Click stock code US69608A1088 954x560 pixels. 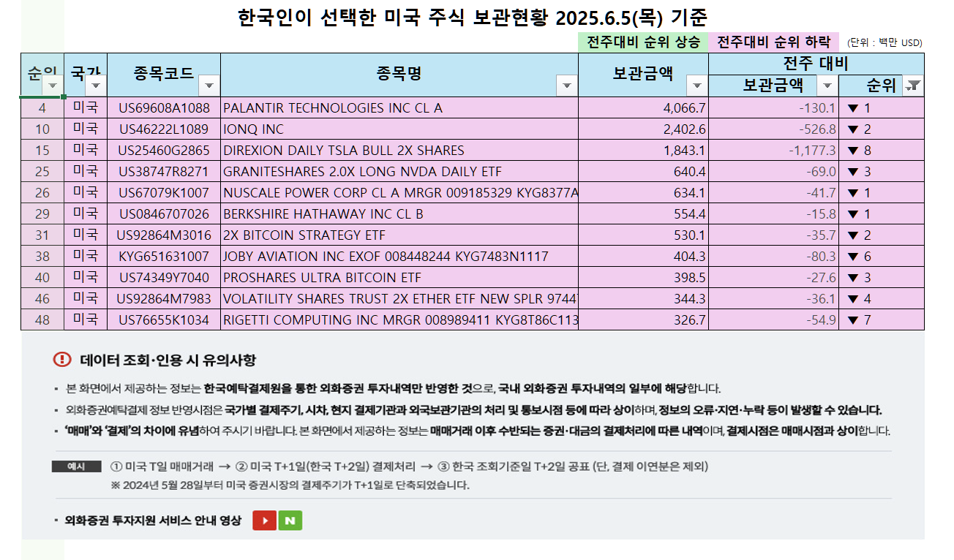coord(164,108)
